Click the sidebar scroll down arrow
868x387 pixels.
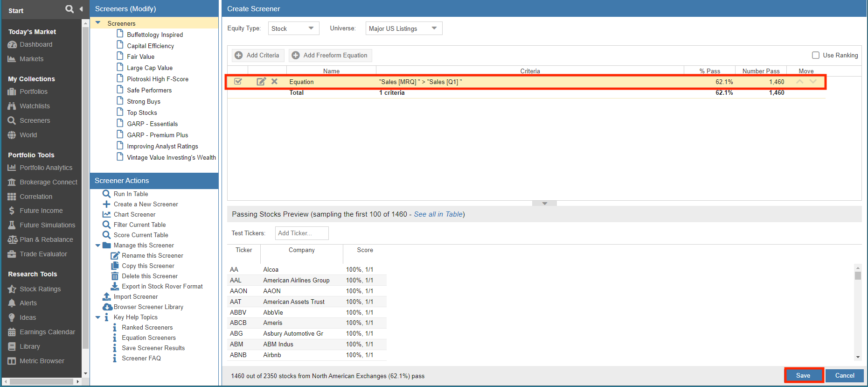pyautogui.click(x=85, y=373)
